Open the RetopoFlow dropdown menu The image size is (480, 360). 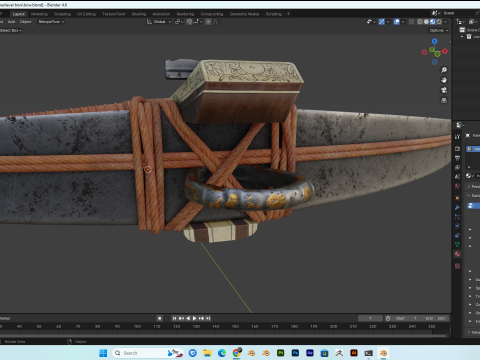tap(51, 22)
